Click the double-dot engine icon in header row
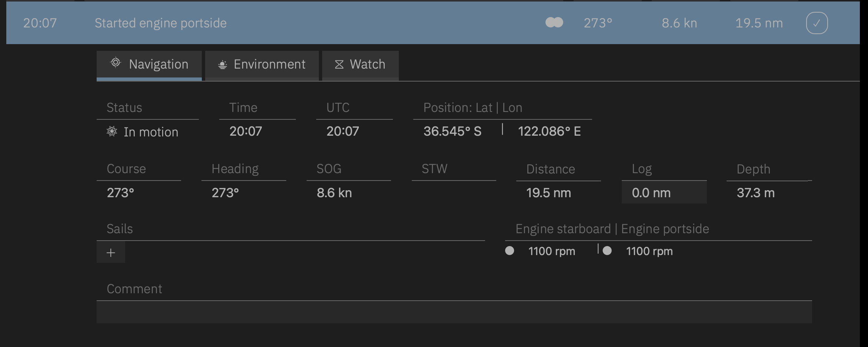The width and height of the screenshot is (868, 347). (554, 23)
